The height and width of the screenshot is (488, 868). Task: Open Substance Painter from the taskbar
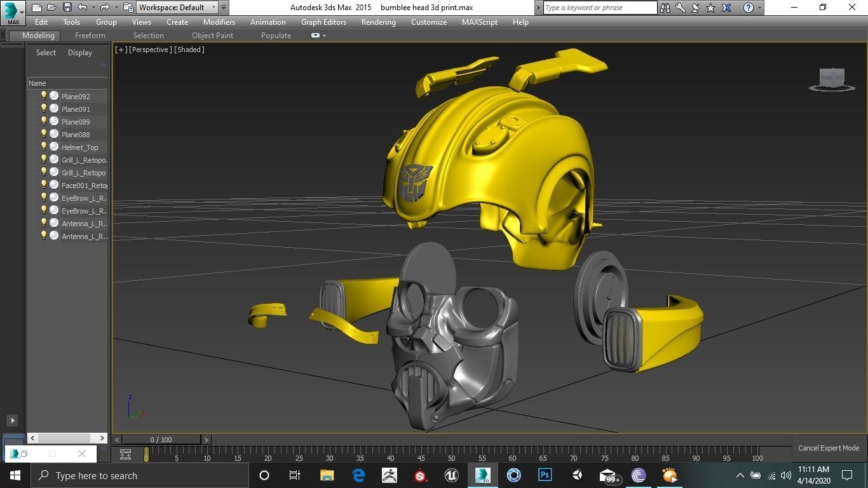pyautogui.click(x=420, y=475)
